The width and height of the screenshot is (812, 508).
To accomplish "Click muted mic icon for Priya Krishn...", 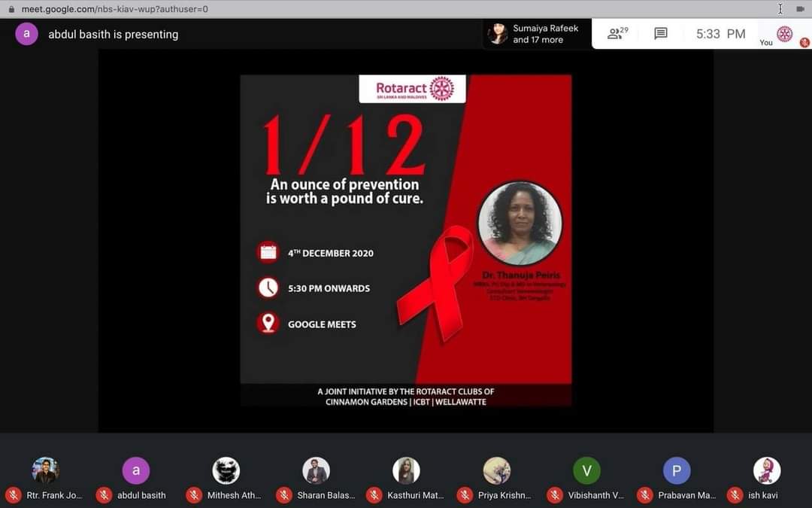I will (x=465, y=495).
